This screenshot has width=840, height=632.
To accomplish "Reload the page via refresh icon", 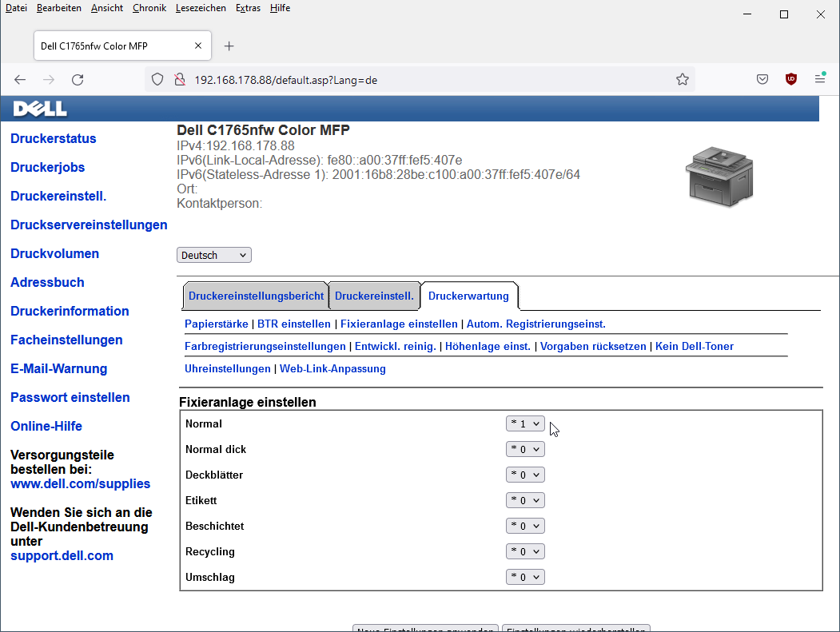I will coord(77,79).
